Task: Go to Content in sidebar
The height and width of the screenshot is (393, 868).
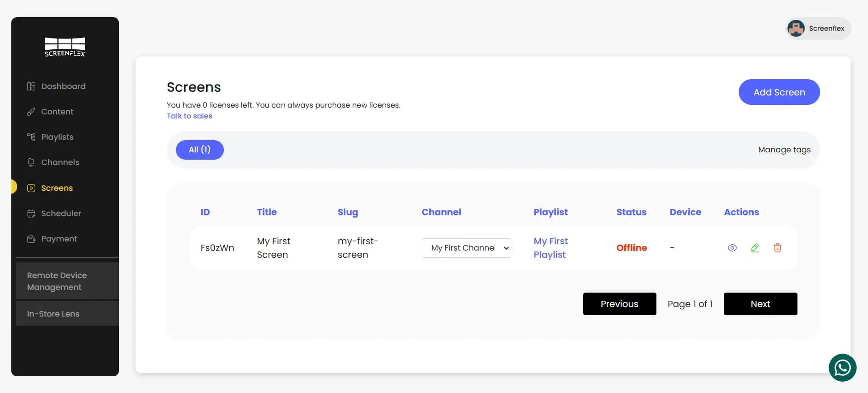Action: pyautogui.click(x=57, y=112)
